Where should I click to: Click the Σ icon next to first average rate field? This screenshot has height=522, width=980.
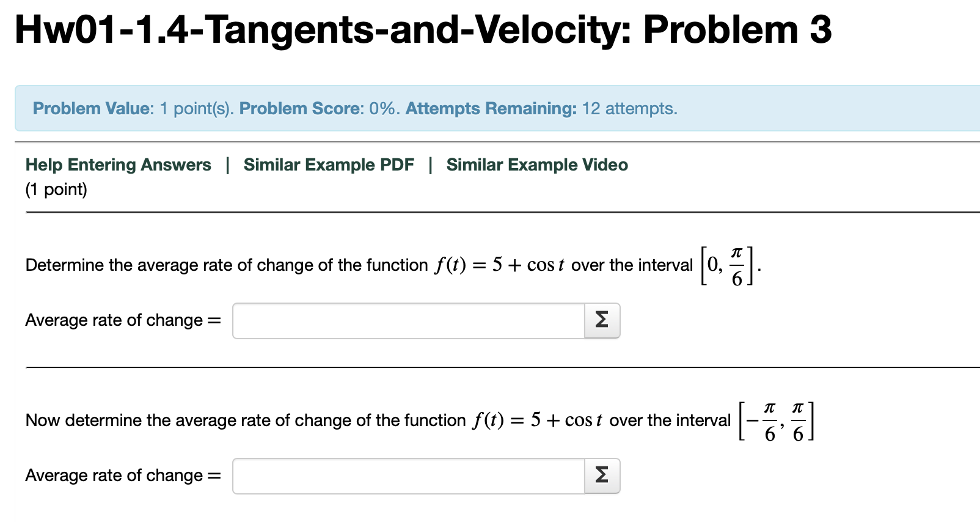tap(601, 320)
